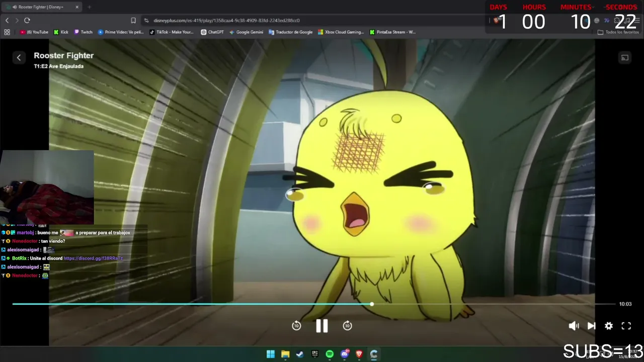Click the "tan viendo?" chat message
Image resolution: width=644 pixels, height=362 pixels.
click(52, 241)
